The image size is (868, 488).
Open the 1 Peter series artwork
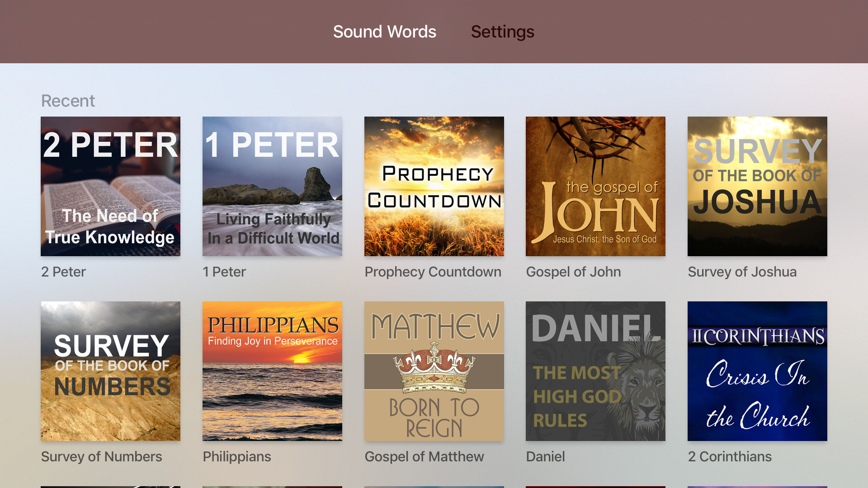[272, 186]
